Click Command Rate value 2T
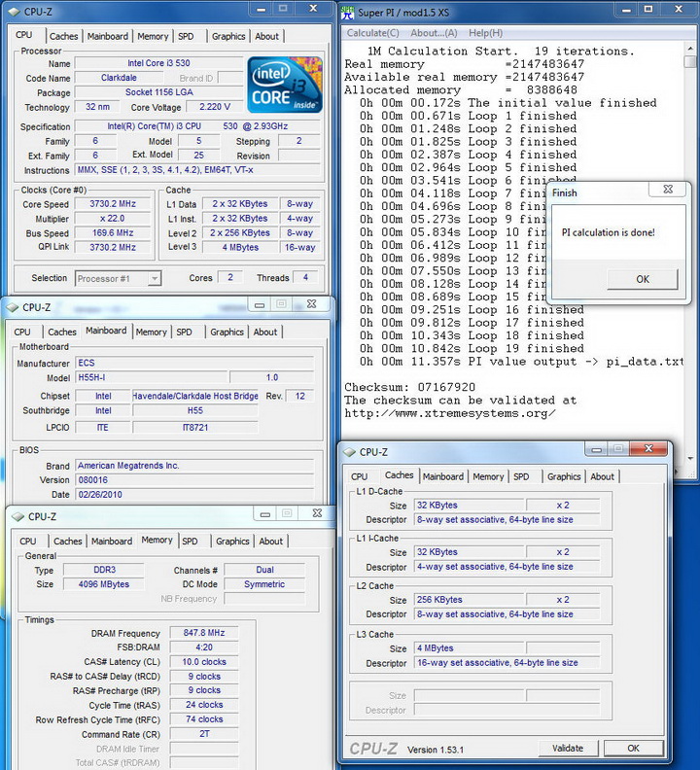Viewport: 700px width, 770px height. click(204, 734)
